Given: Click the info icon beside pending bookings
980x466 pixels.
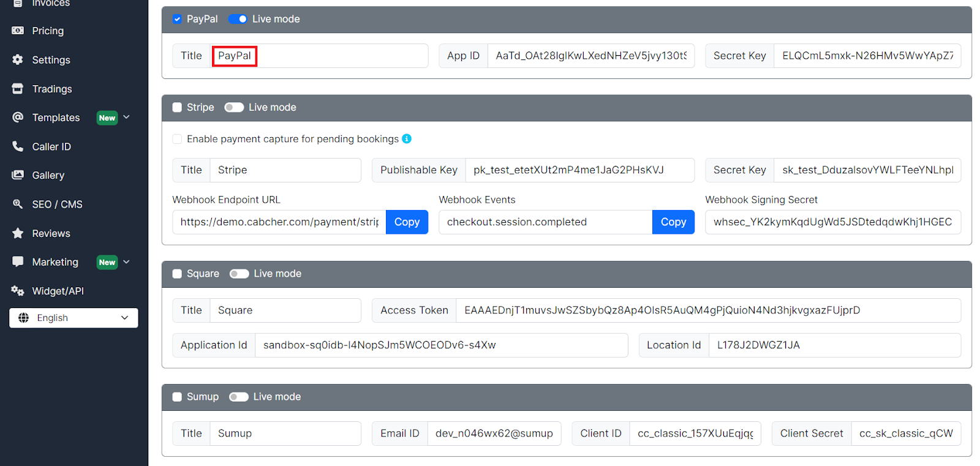Looking at the screenshot, I should pos(407,139).
